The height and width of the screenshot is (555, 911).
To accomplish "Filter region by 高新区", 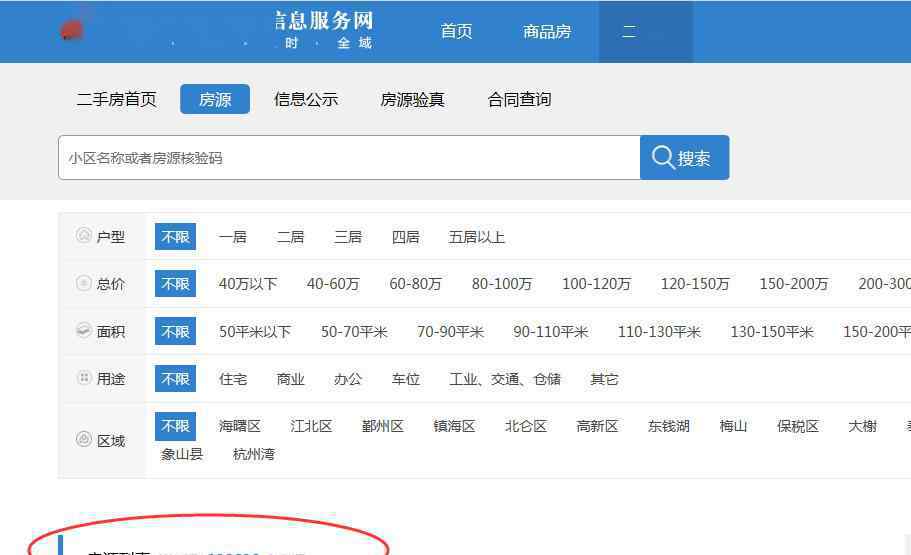I will [597, 426].
